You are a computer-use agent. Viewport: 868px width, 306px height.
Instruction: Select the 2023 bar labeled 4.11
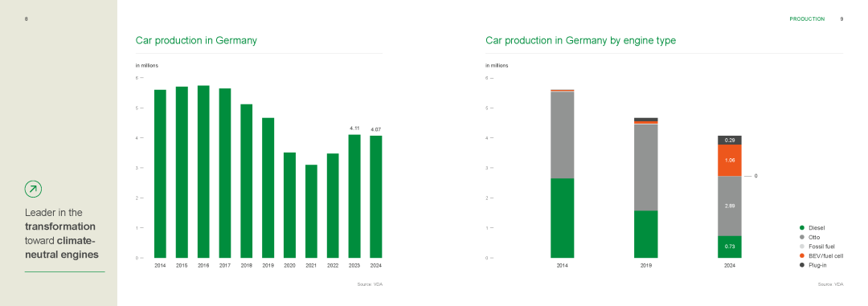tap(354, 197)
